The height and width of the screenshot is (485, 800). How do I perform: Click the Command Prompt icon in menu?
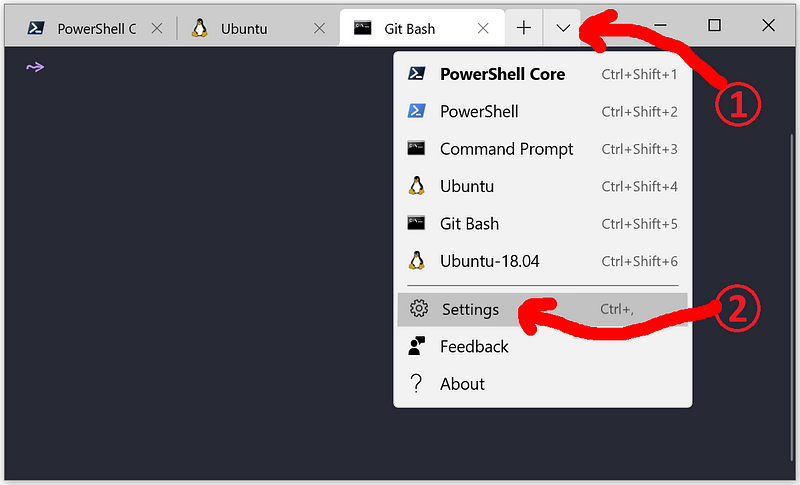(416, 148)
